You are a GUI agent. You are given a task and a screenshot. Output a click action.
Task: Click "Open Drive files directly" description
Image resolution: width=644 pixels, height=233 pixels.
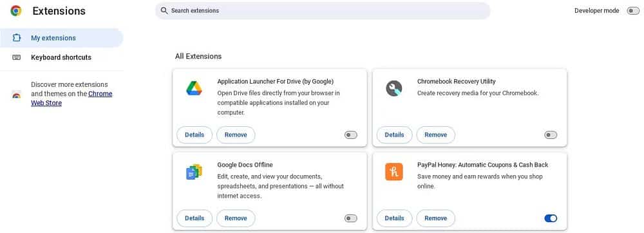[278, 102]
